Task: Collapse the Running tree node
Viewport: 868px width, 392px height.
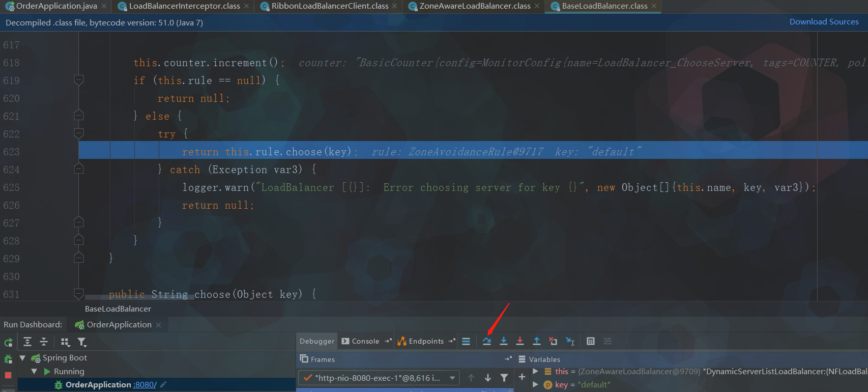Action: click(34, 372)
